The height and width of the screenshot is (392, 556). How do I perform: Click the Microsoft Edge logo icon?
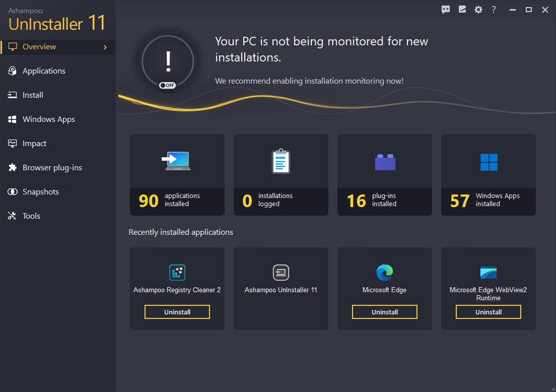click(x=385, y=273)
